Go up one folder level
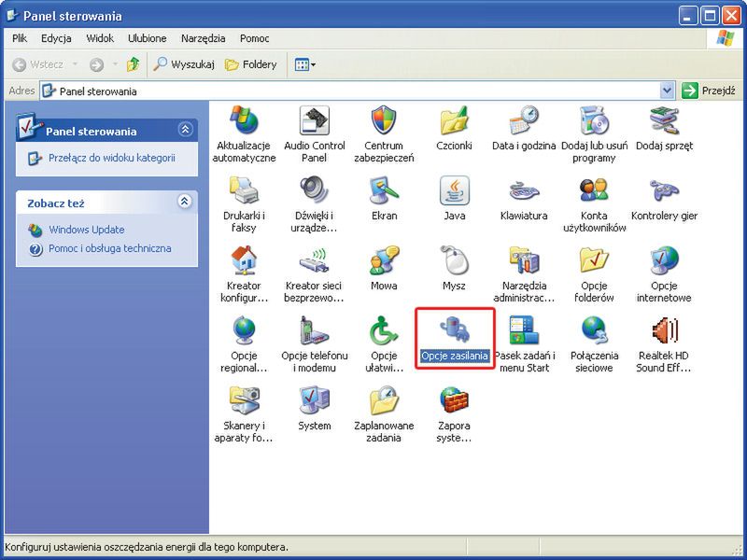This screenshot has height=560, width=747. pyautogui.click(x=133, y=64)
